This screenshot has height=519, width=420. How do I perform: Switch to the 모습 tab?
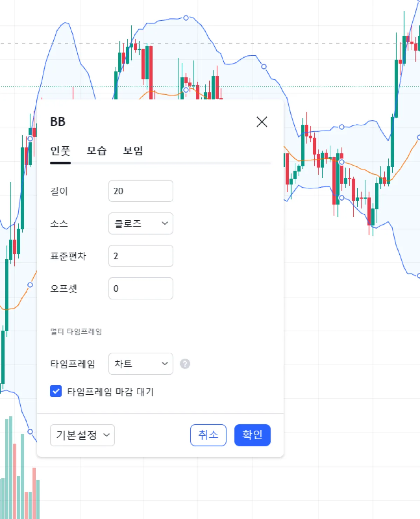click(97, 151)
